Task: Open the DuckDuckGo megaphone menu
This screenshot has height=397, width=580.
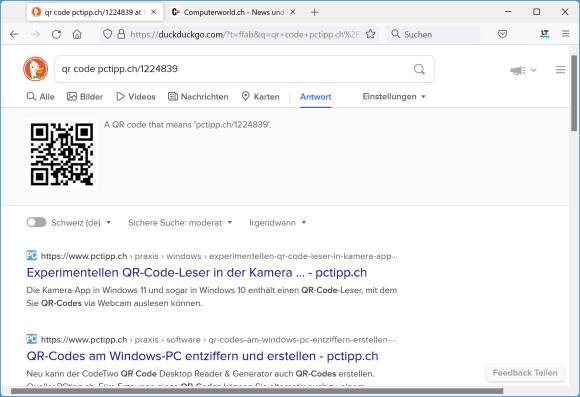Action: (x=523, y=70)
